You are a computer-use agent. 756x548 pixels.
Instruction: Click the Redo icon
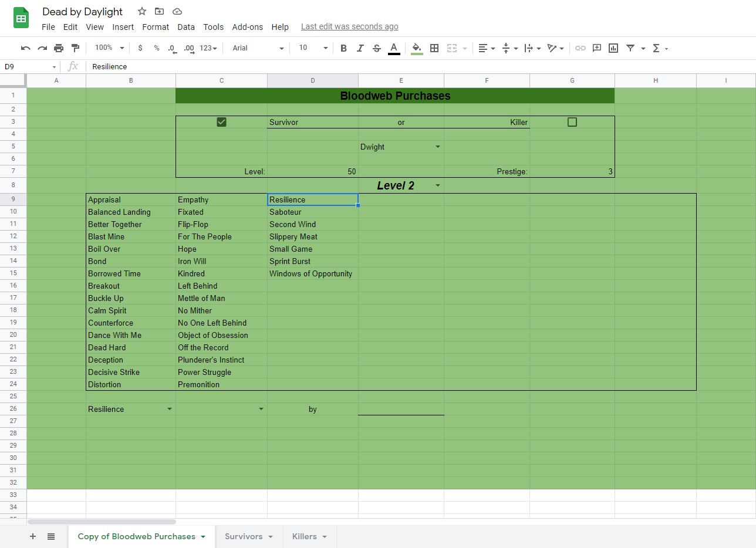pos(42,48)
